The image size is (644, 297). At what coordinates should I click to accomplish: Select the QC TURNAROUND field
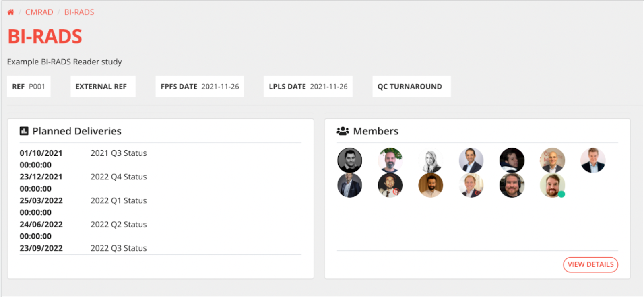point(411,86)
